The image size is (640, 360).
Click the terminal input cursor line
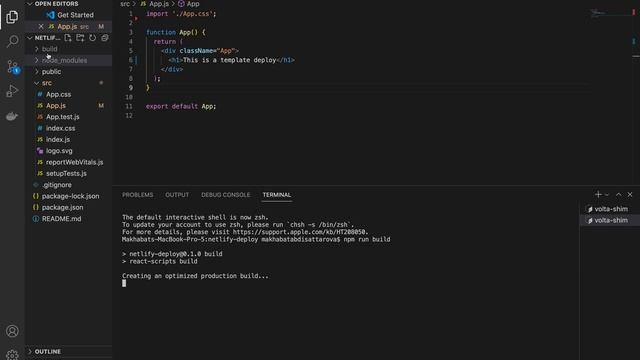click(x=124, y=283)
